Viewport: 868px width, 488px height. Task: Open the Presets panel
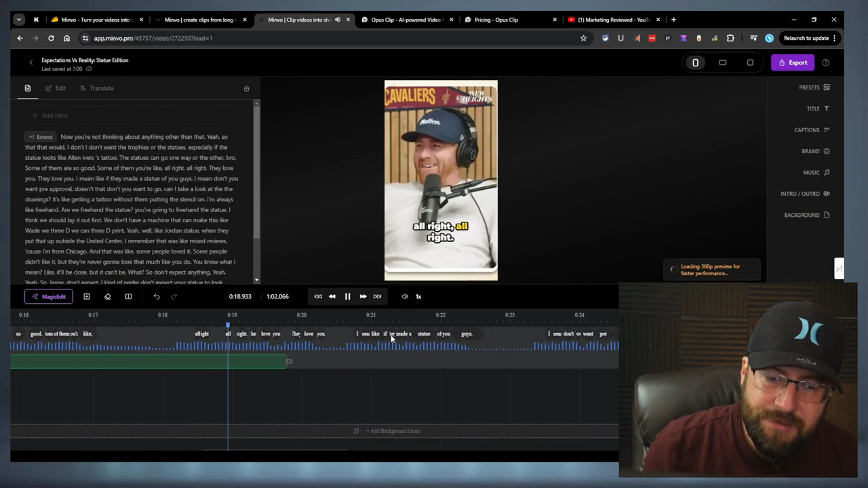[x=814, y=87]
